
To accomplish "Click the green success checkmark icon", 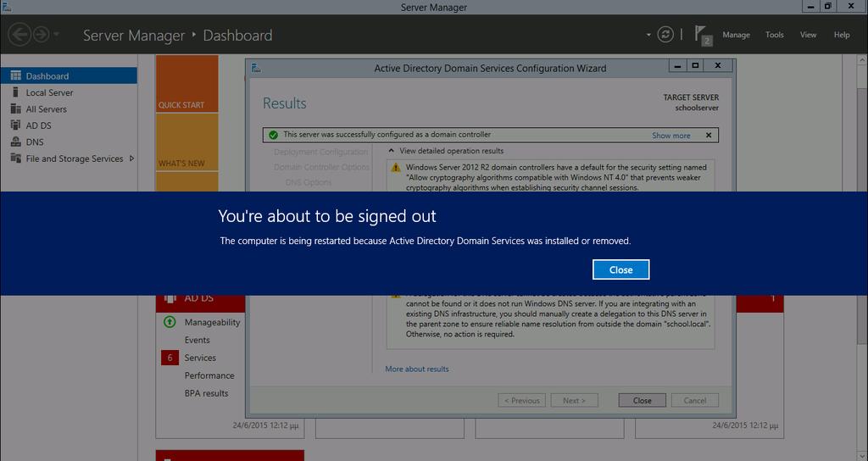I will pos(273,135).
